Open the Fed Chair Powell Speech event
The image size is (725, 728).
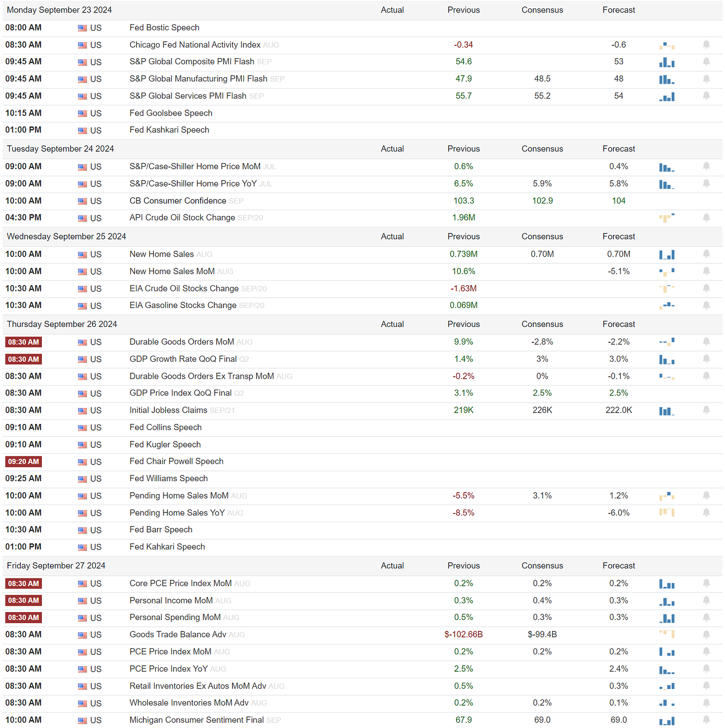(x=176, y=461)
